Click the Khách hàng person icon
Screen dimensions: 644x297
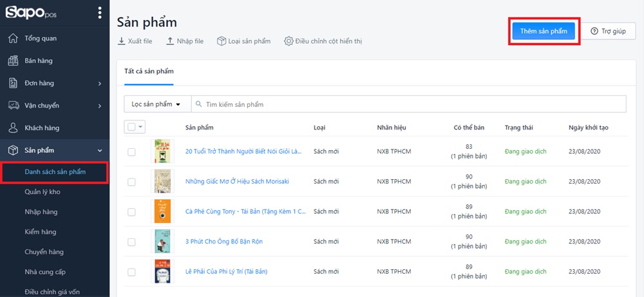coord(13,128)
